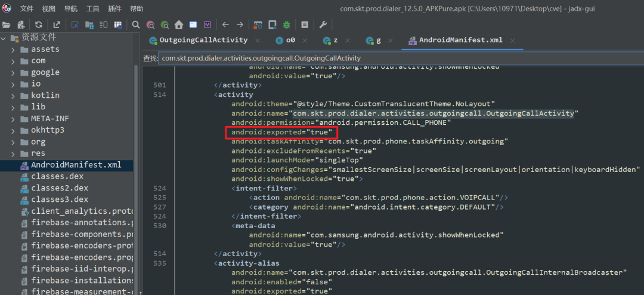The image size is (644, 295).
Task: Click the android.permission.CALL_PHONE permission line
Action: (x=341, y=122)
